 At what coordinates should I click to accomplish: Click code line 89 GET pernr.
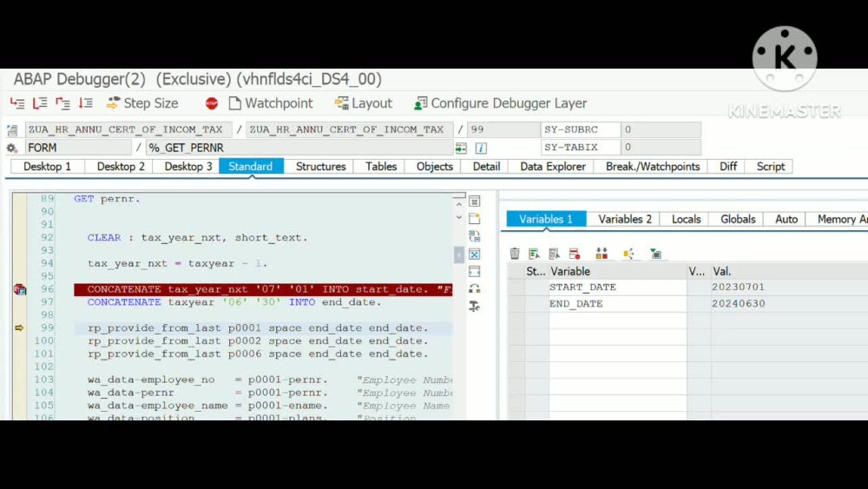click(108, 199)
